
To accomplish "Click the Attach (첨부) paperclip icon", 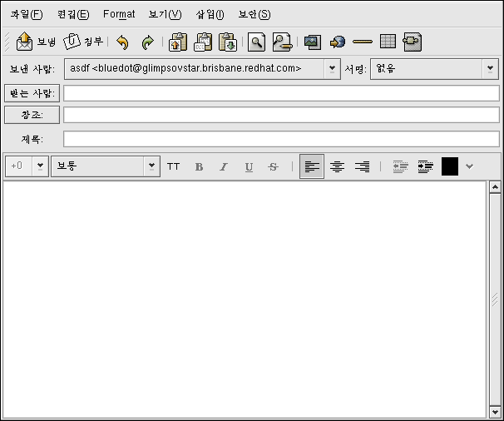I will [x=83, y=41].
